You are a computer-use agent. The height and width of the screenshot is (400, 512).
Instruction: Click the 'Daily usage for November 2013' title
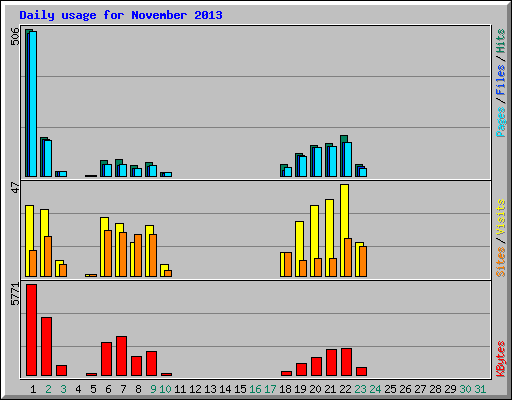(121, 15)
